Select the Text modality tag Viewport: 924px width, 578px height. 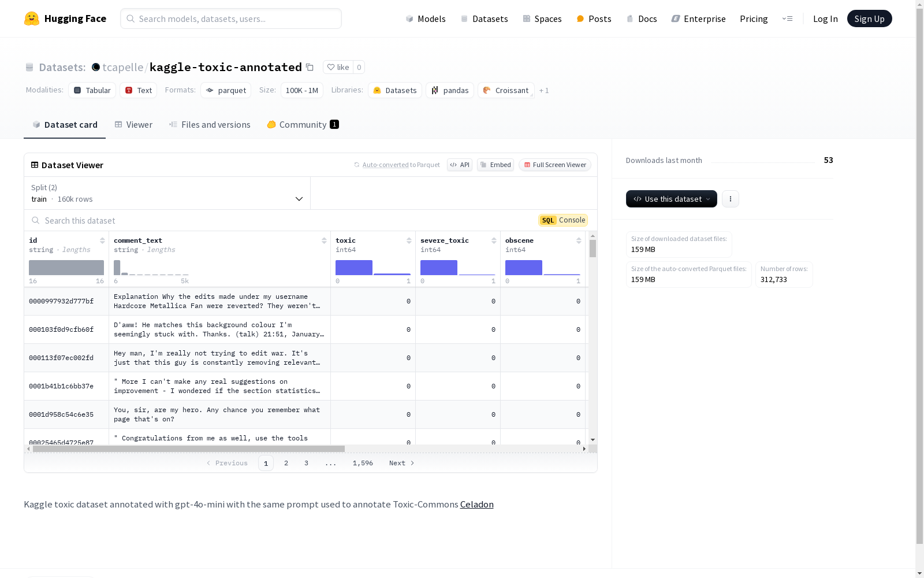[138, 90]
